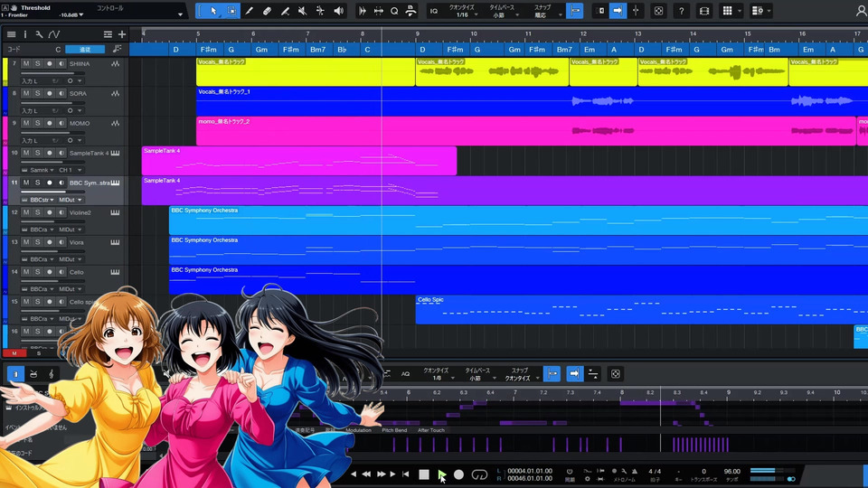This screenshot has height=488, width=868.
Task: Switch to After Touch automation tab
Action: coord(430,430)
